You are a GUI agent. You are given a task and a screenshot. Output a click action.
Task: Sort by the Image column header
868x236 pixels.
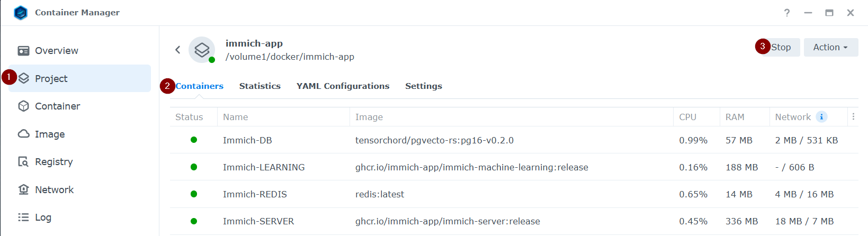[x=512, y=117]
